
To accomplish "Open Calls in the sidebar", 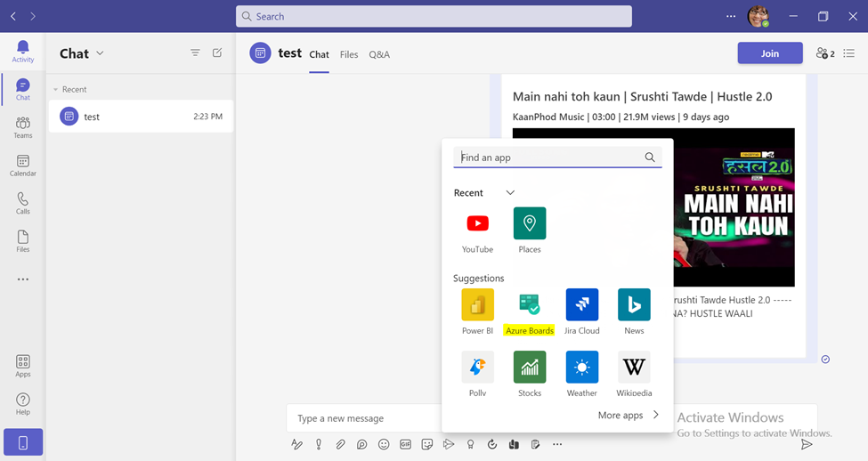I will coord(22,203).
